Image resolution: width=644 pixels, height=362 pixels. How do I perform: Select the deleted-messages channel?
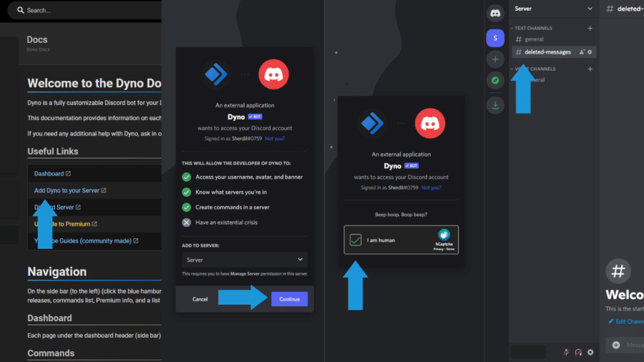click(547, 52)
